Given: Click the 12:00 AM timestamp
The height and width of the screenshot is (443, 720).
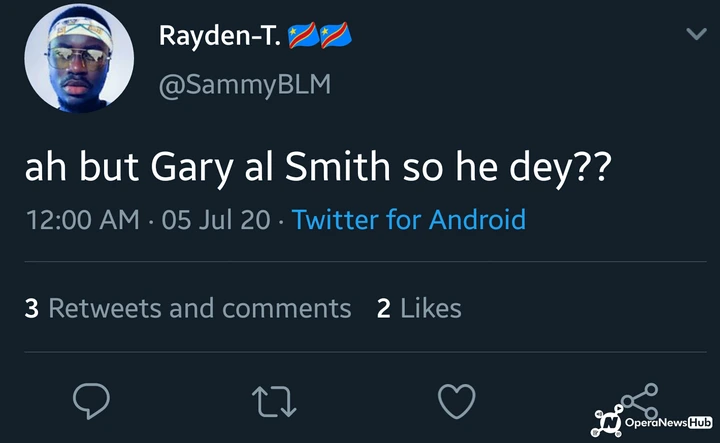Looking at the screenshot, I should point(82,220).
